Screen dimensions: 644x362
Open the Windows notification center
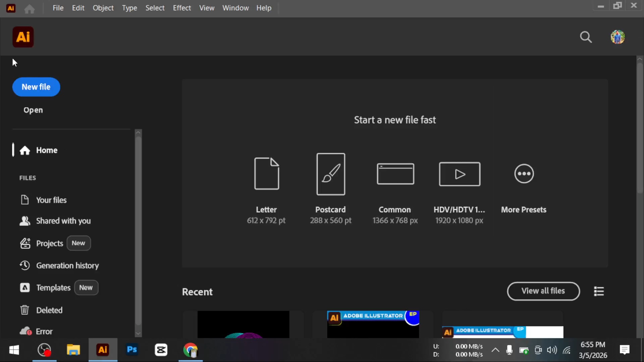click(x=625, y=350)
